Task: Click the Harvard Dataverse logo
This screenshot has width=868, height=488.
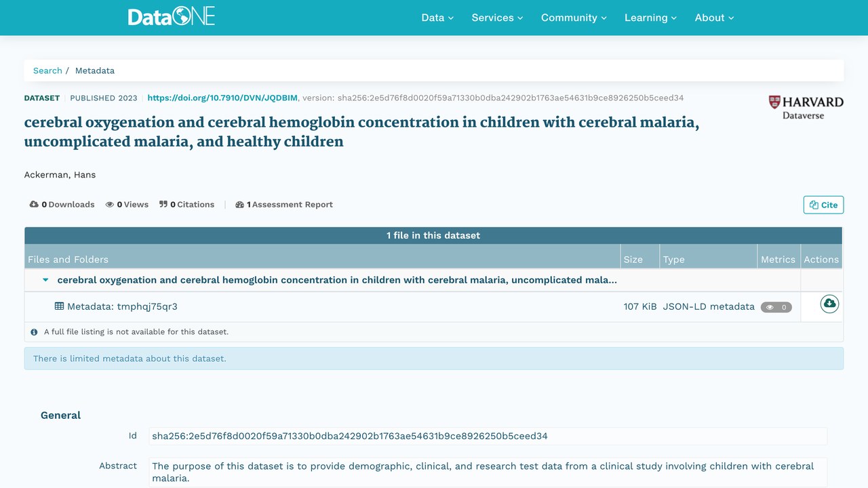Action: (x=806, y=107)
